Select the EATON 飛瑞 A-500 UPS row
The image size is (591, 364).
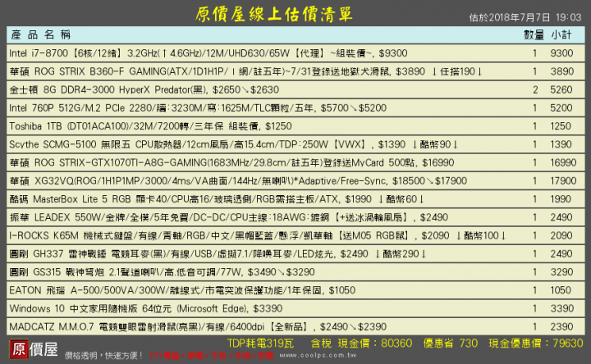click(x=295, y=290)
